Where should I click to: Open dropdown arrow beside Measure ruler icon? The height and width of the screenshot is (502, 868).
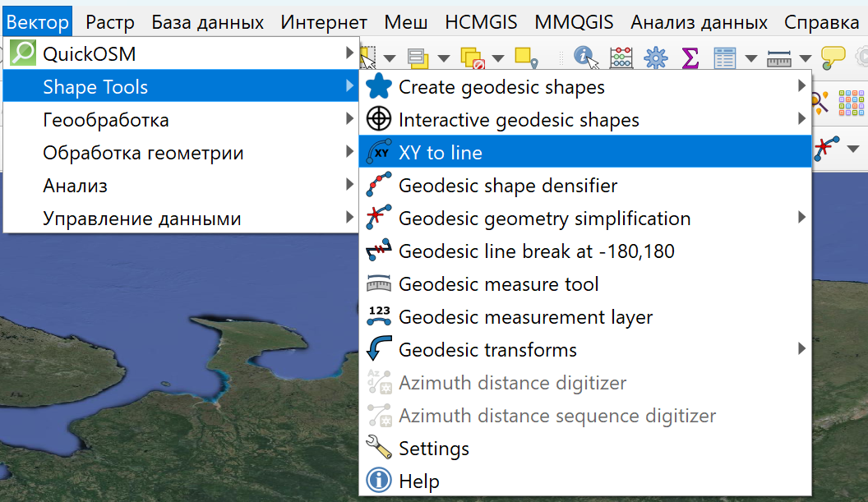[x=806, y=58]
